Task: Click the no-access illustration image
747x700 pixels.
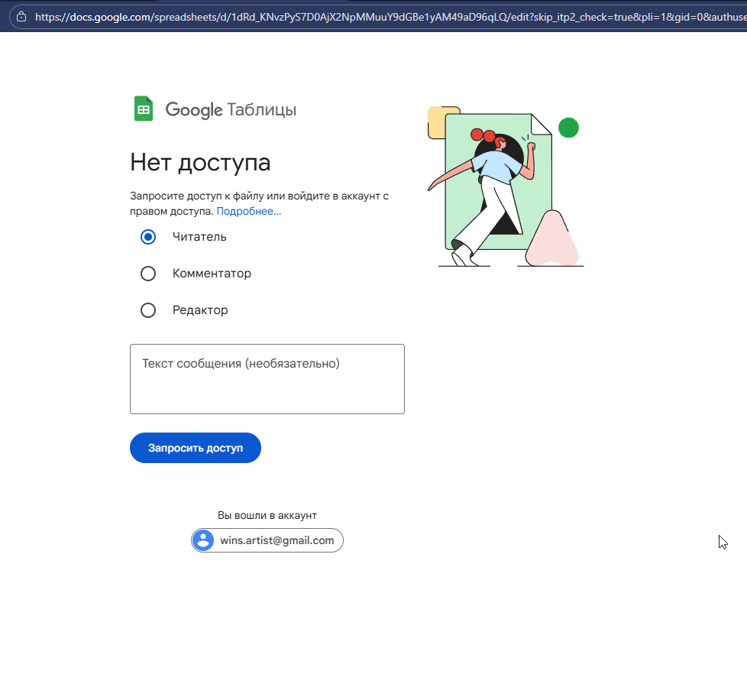Action: pos(506,186)
